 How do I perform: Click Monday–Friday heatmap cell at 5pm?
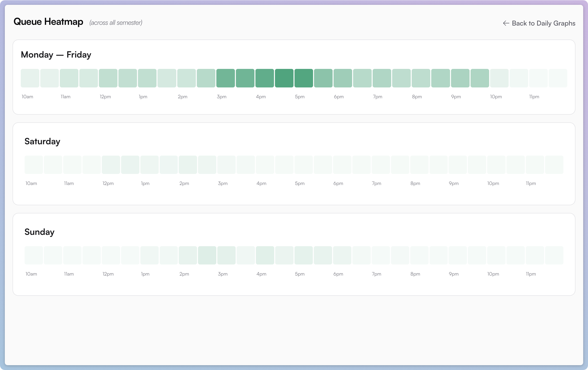pyautogui.click(x=303, y=78)
